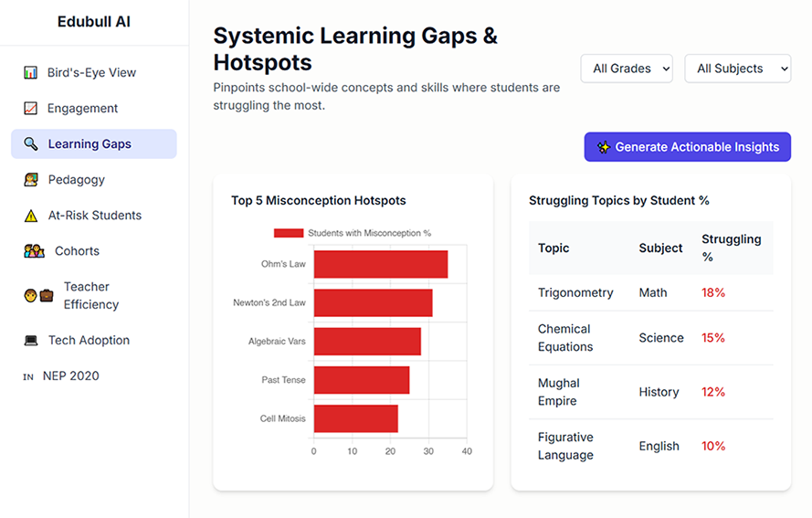The width and height of the screenshot is (812, 518).
Task: Click the sparkle icon on Generate button
Action: (604, 147)
